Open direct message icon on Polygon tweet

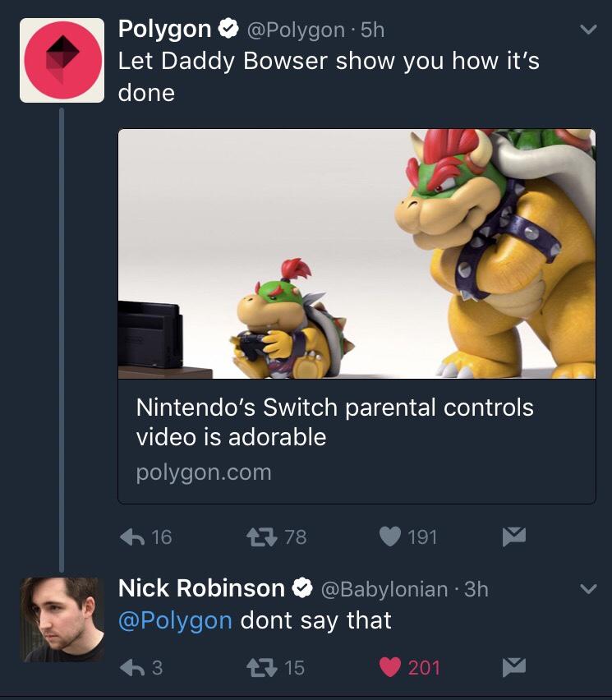[513, 537]
